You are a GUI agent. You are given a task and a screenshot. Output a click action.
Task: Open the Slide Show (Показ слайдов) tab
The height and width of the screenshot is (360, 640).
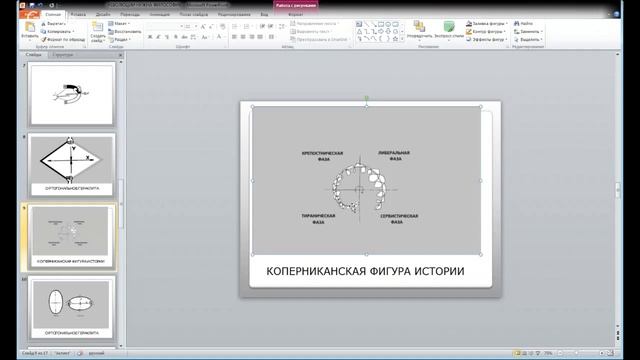tap(194, 14)
